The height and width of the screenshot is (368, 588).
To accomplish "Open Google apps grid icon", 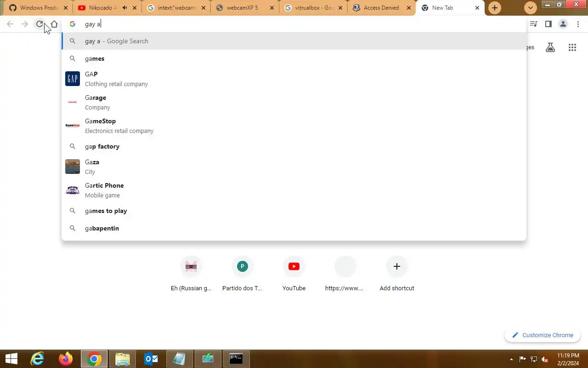I will click(x=572, y=47).
